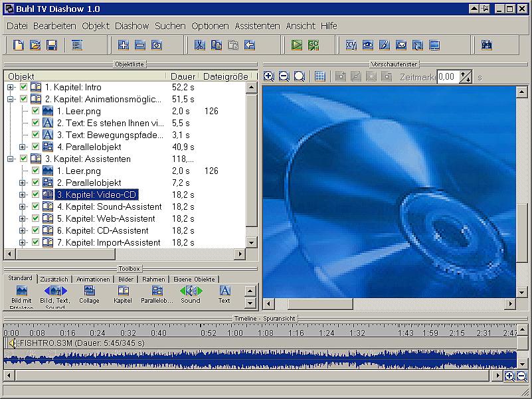Click the Save diskette icon

coord(51,45)
